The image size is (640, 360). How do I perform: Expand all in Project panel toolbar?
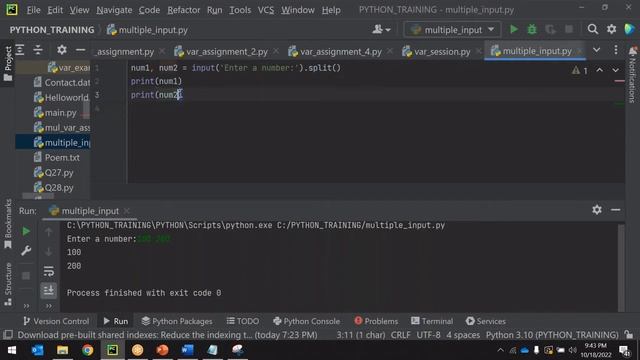[20, 50]
